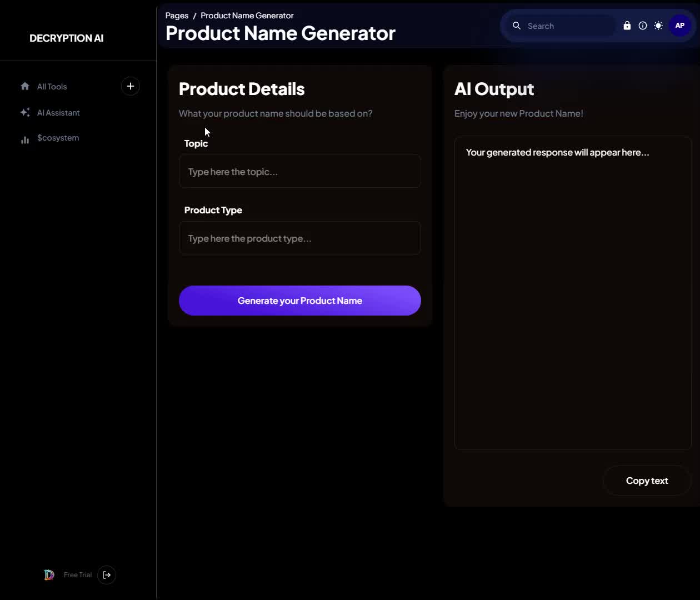Go to Pages in the breadcrumb
This screenshot has width=700, height=600.
click(x=177, y=16)
